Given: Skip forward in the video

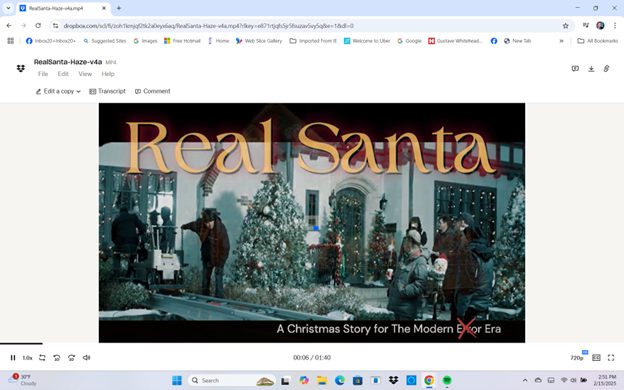Looking at the screenshot, I should [x=72, y=357].
